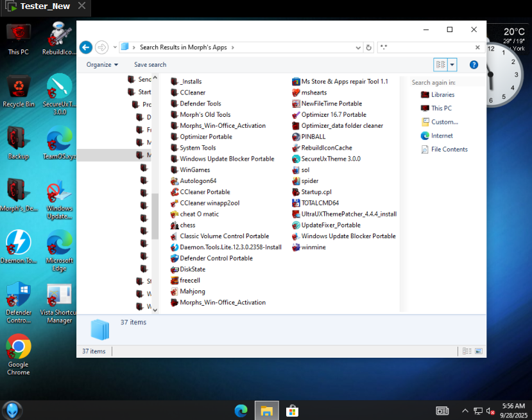Select the PINBALL game icon
The height and width of the screenshot is (420, 532).
pos(313,137)
